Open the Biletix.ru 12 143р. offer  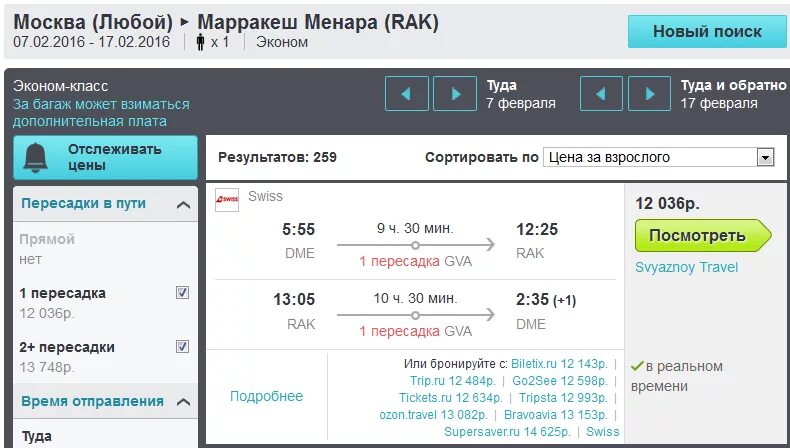(559, 364)
